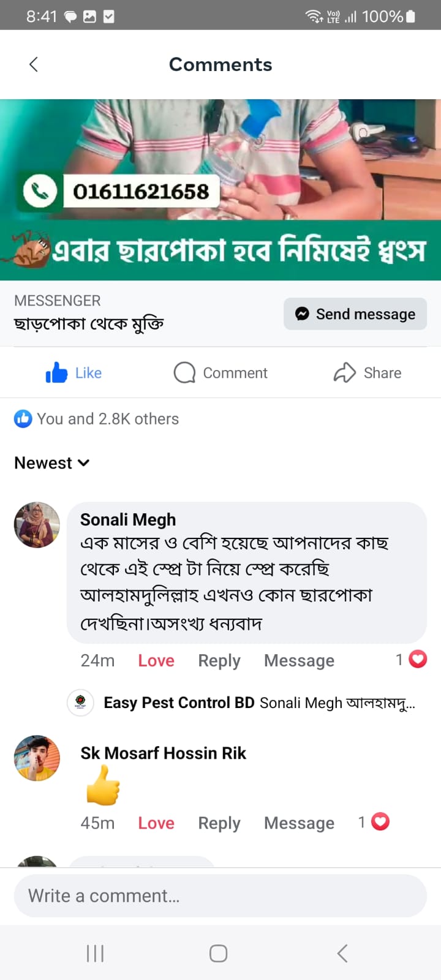441x980 pixels.
Task: View who liked: You and 2.8K others
Action: (x=108, y=419)
